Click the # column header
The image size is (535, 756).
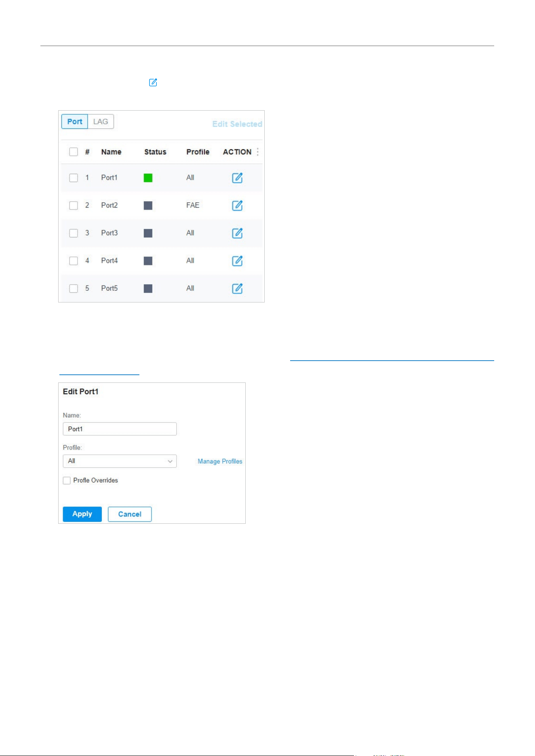pos(87,152)
